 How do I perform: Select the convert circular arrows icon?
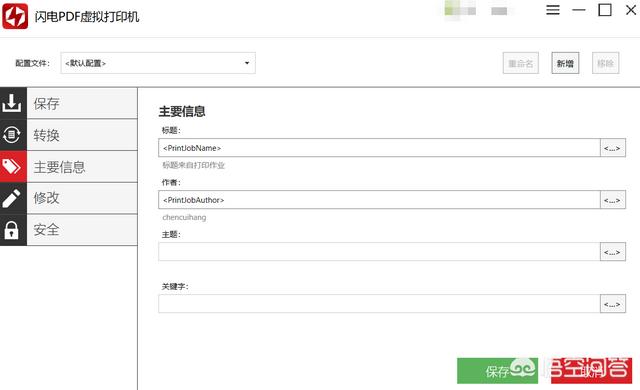[x=11, y=135]
